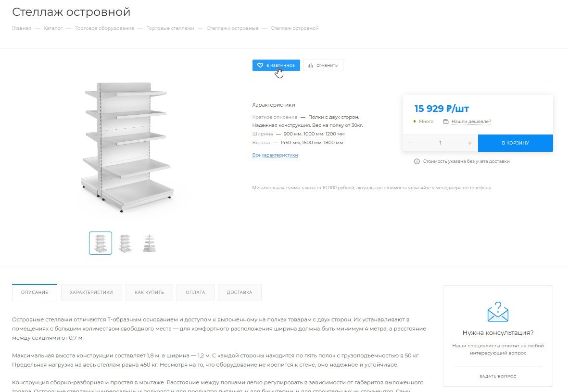The width and height of the screenshot is (568, 392).
Task: Open the Оплата tab
Action: click(x=195, y=293)
